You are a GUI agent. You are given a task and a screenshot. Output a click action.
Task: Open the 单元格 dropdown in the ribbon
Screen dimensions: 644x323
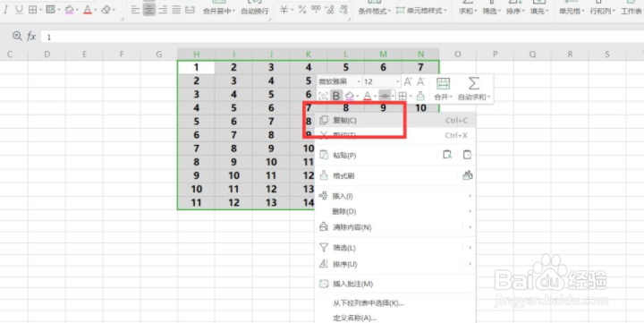(571, 11)
